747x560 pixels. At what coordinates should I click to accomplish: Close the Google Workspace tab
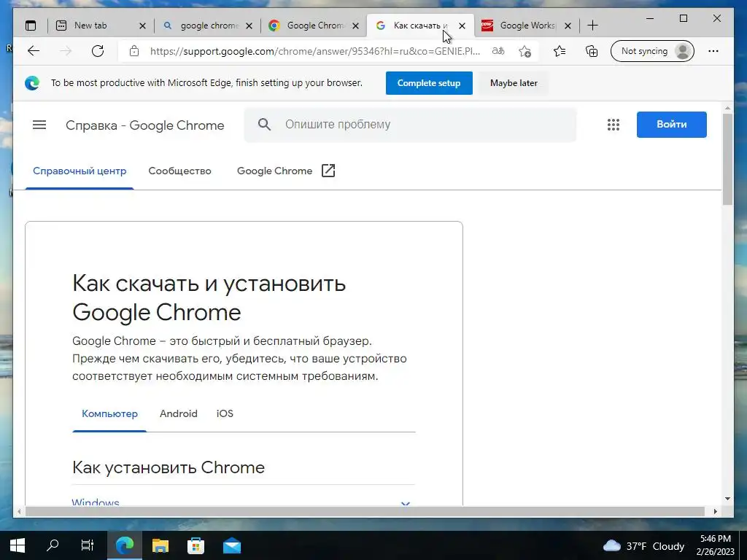point(568,26)
